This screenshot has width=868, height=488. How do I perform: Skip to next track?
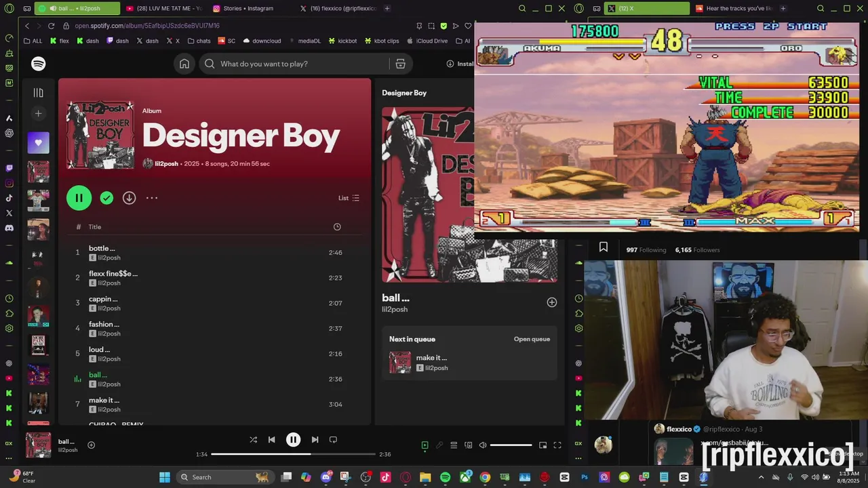315,440
